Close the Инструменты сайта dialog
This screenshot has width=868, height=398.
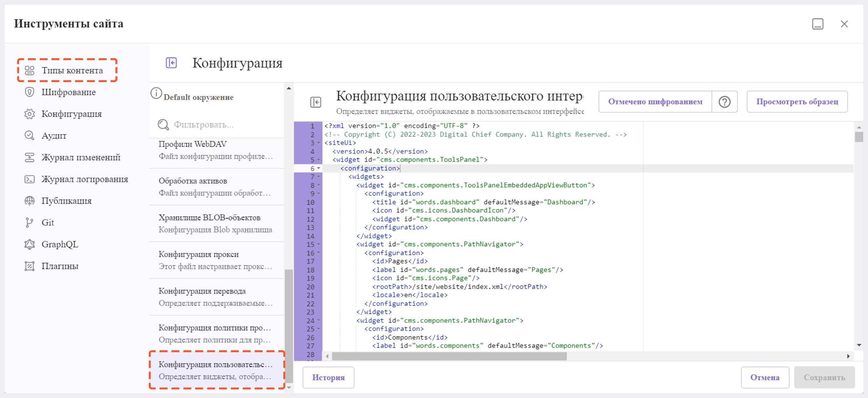coord(844,24)
